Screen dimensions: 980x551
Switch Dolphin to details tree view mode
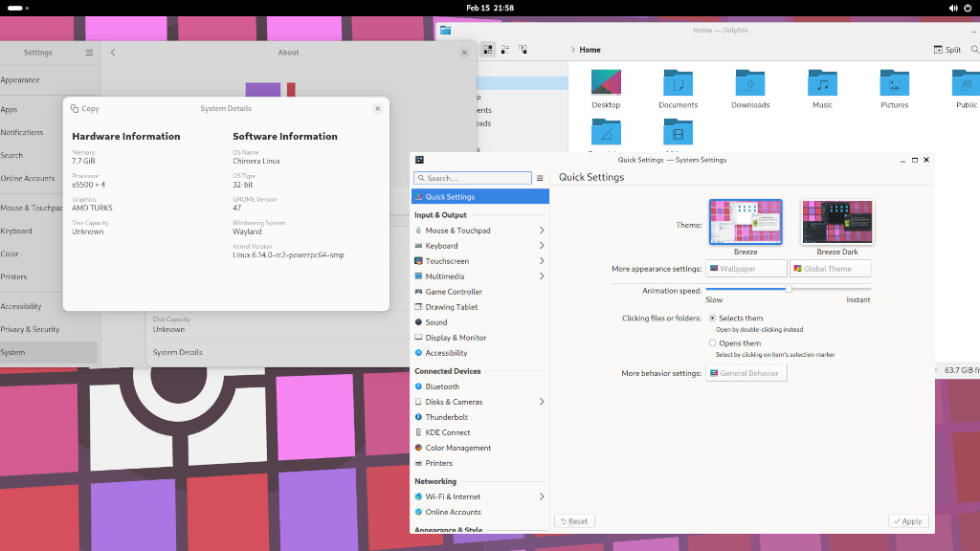523,50
